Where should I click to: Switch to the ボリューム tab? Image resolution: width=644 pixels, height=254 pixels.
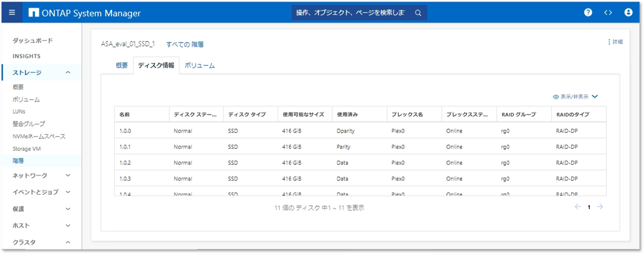coord(200,65)
